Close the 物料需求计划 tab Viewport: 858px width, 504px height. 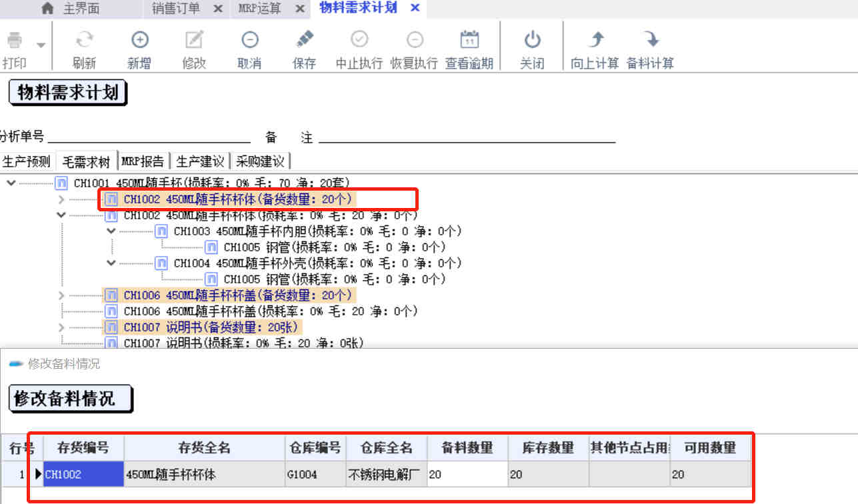[415, 8]
